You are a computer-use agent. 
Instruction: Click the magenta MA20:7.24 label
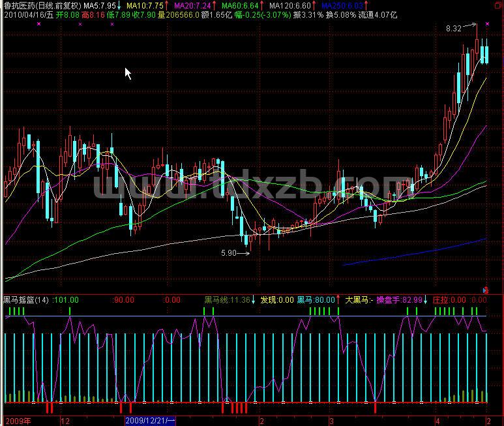point(192,5)
